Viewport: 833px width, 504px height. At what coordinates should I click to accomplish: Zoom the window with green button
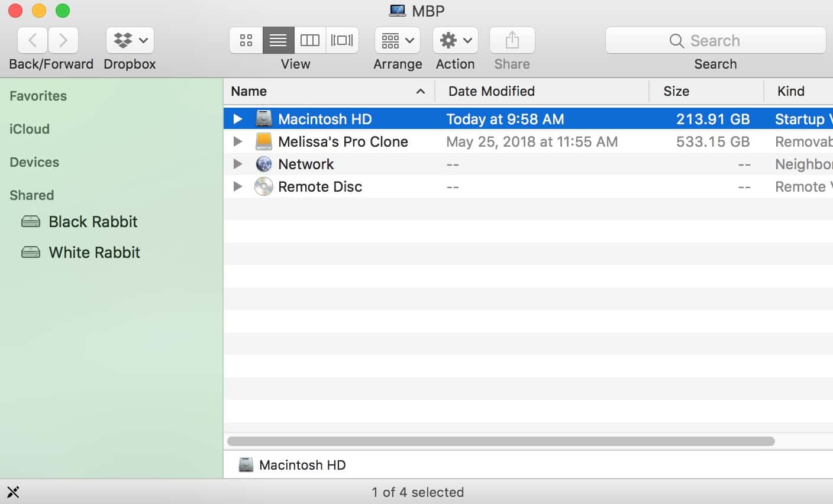63,11
